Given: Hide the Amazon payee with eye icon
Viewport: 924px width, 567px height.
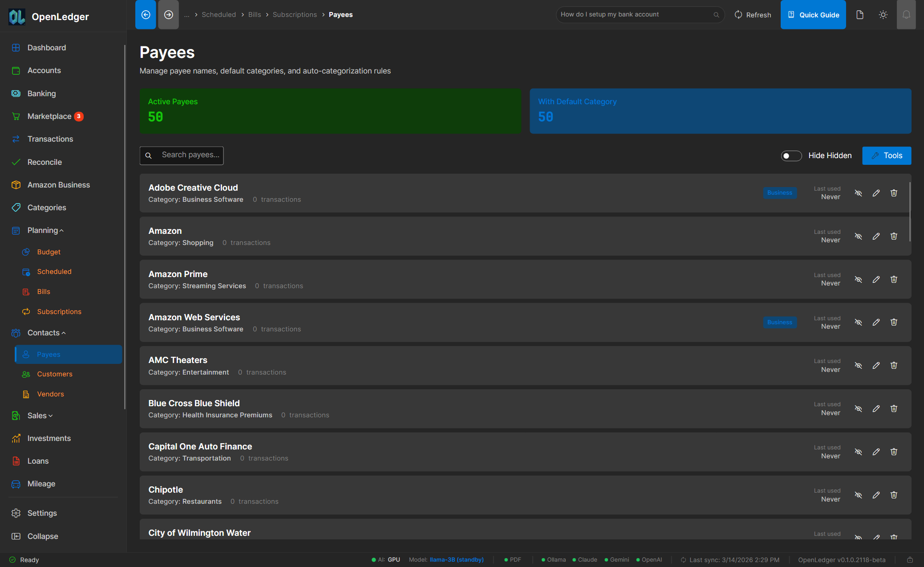Looking at the screenshot, I should pos(858,236).
